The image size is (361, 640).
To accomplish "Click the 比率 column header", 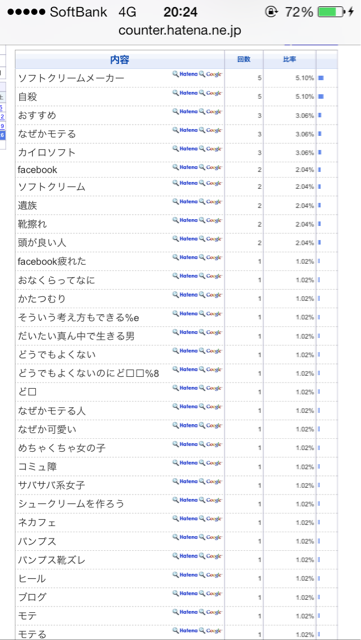I will 290,60.
